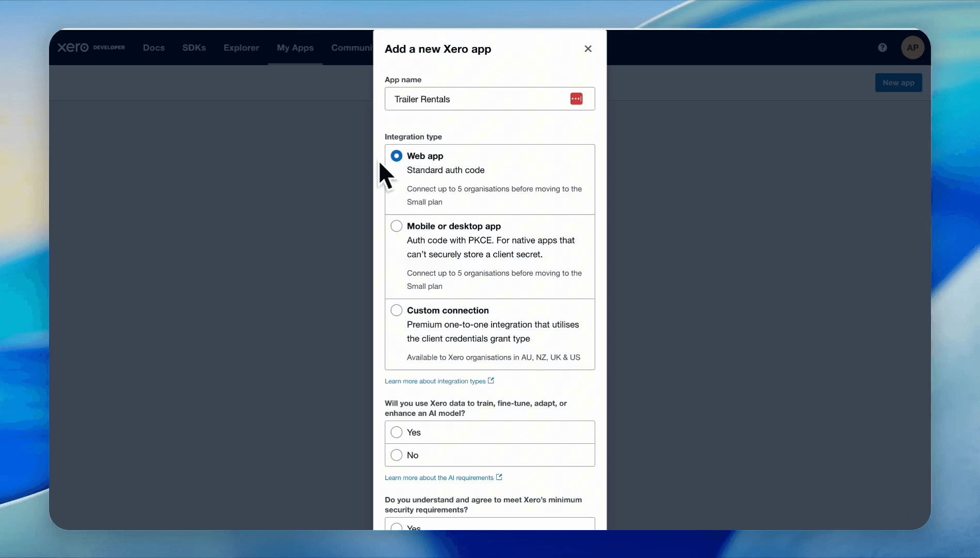The image size is (980, 558).
Task: Select Yes for minimum security requirements
Action: tap(489, 524)
